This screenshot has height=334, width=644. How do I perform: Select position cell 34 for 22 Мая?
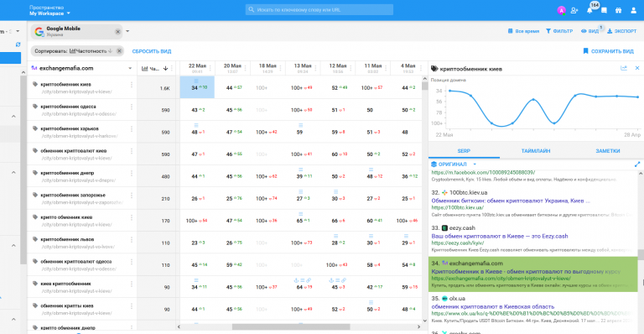point(197,87)
